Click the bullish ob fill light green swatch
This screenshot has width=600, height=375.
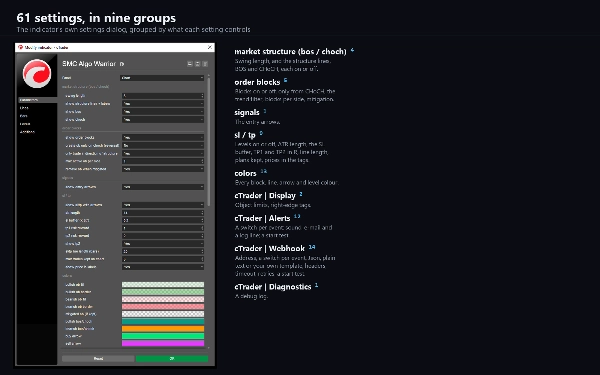pos(163,284)
